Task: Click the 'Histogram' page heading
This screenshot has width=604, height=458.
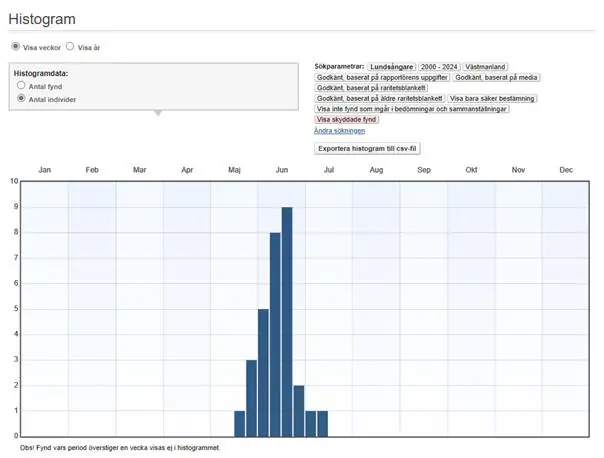Action: 41,20
